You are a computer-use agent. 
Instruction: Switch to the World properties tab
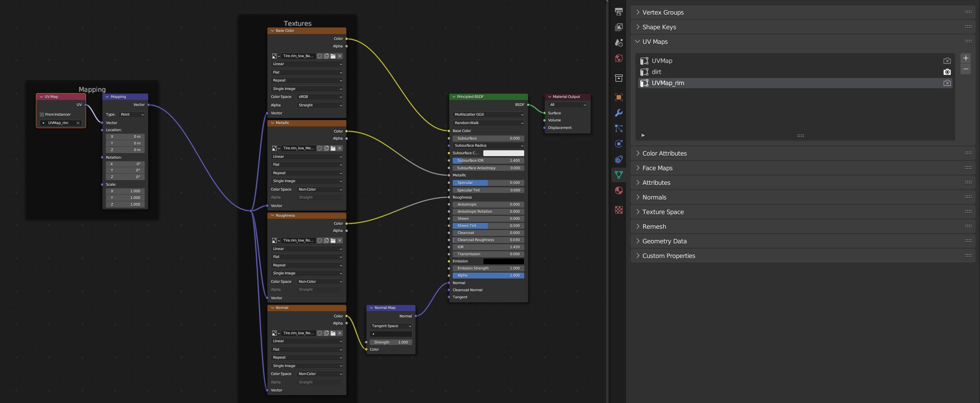[x=619, y=59]
